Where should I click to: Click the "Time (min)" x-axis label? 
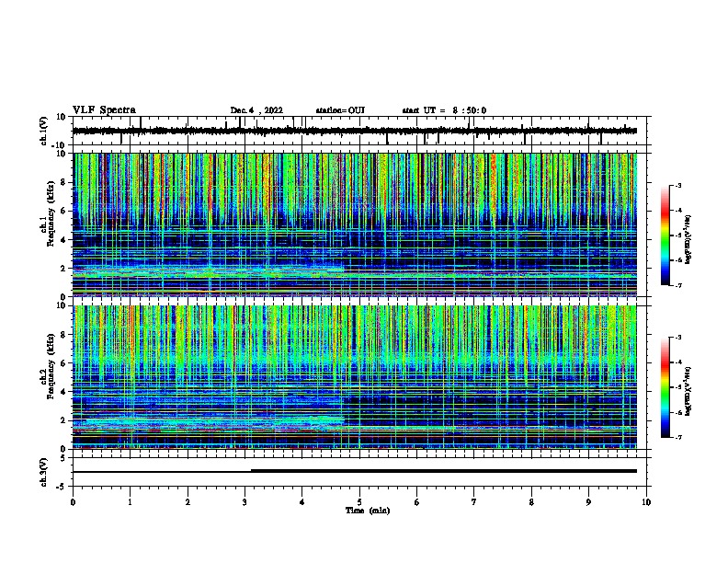[368, 511]
